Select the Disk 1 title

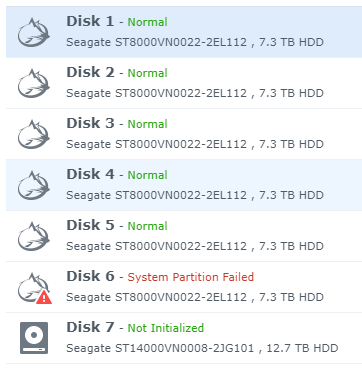pyautogui.click(x=90, y=21)
